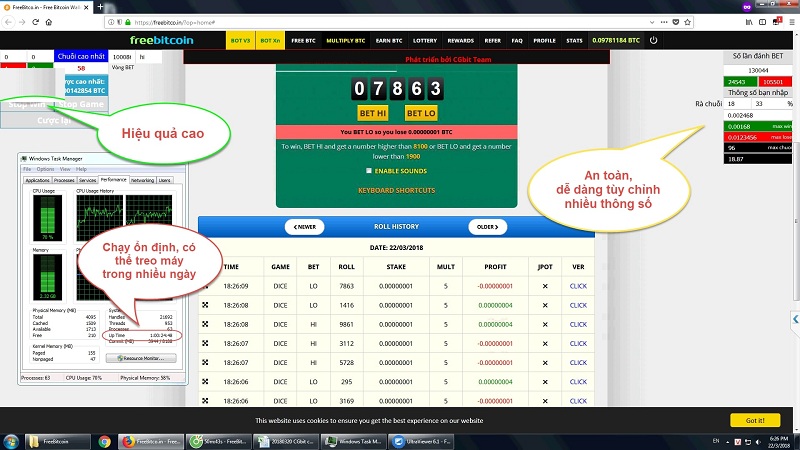
Task: Open the PROFILE page
Action: pos(544,40)
